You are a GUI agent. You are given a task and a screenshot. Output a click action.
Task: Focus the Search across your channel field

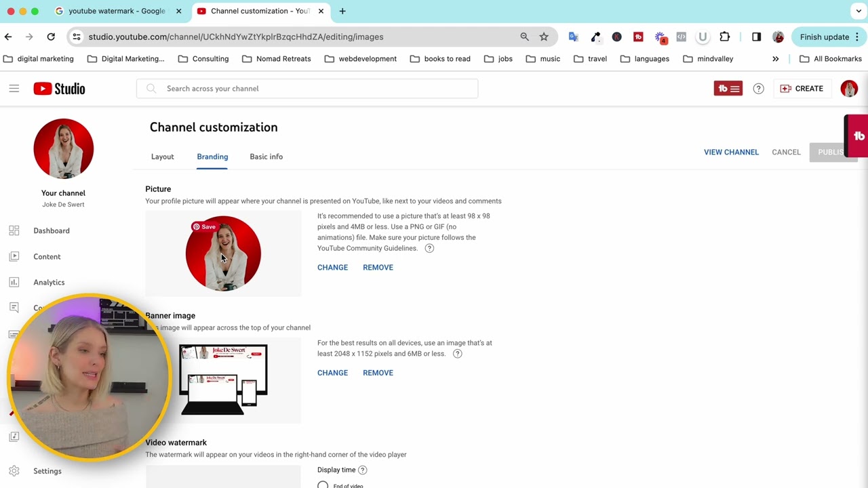[307, 89]
